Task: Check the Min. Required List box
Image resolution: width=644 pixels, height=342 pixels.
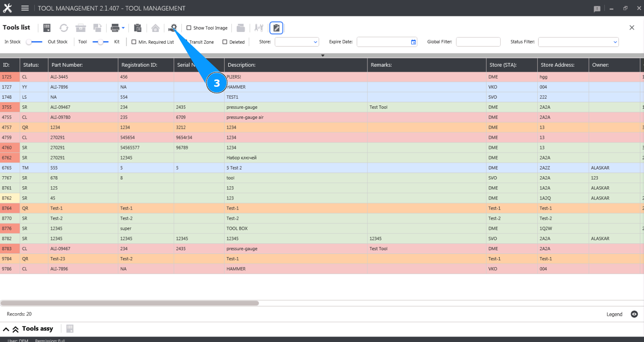Action: pos(134,42)
